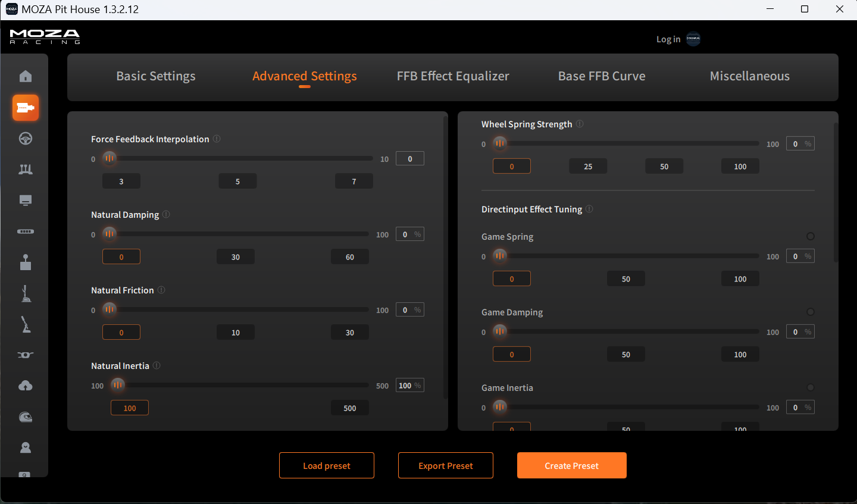Open the Miscellaneous tab
Image resolution: width=857 pixels, height=504 pixels.
750,76
